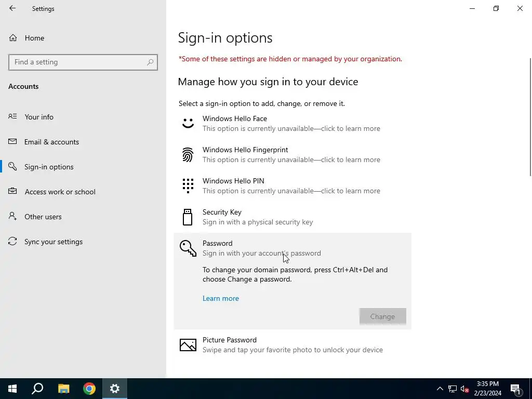The image size is (532, 399).
Task: Show hidden system tray icons
Action: [x=440, y=389]
